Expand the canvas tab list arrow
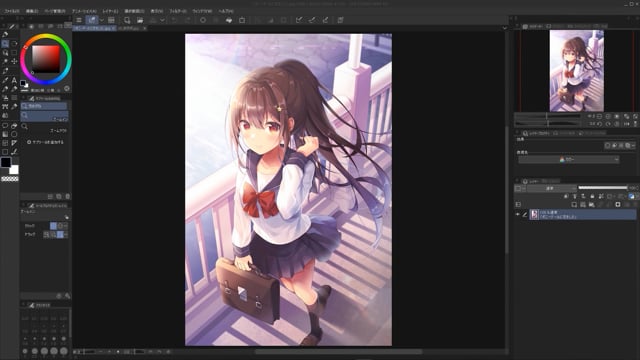The width and height of the screenshot is (640, 360). click(505, 28)
